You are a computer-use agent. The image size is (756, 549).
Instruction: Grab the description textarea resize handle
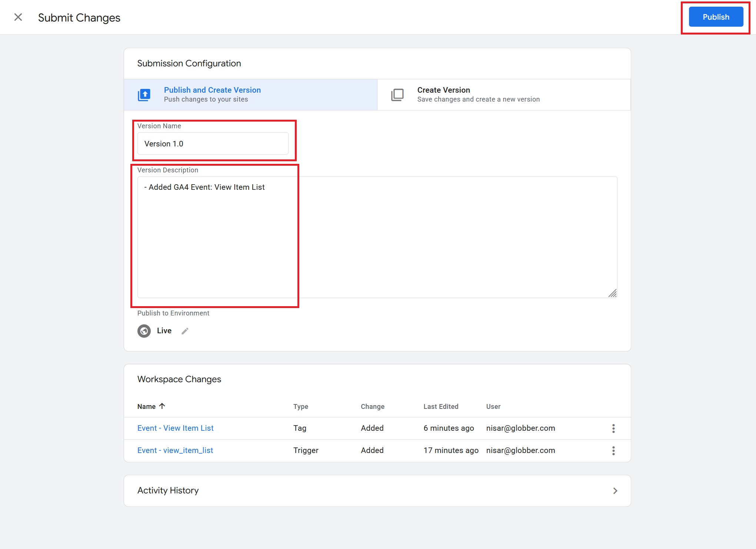pos(613,293)
